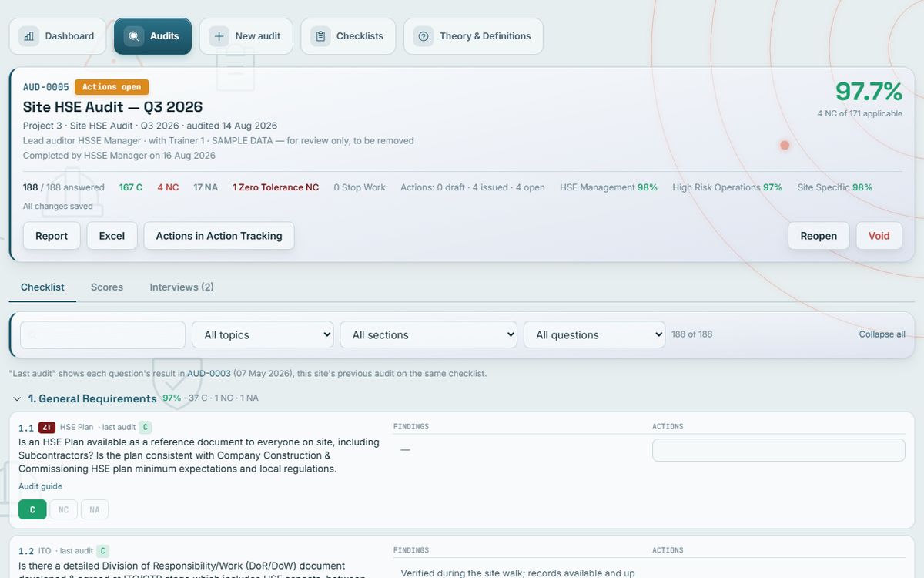Viewport: 924px width, 578px height.
Task: Click the "0 Stop Work" stat
Action: point(360,187)
